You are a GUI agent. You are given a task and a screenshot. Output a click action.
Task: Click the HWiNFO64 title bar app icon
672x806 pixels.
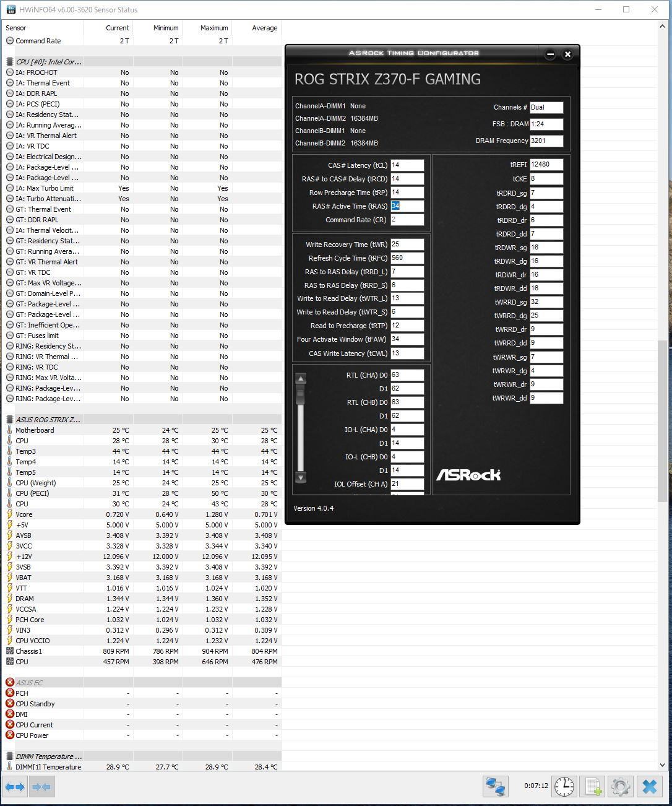click(11, 10)
